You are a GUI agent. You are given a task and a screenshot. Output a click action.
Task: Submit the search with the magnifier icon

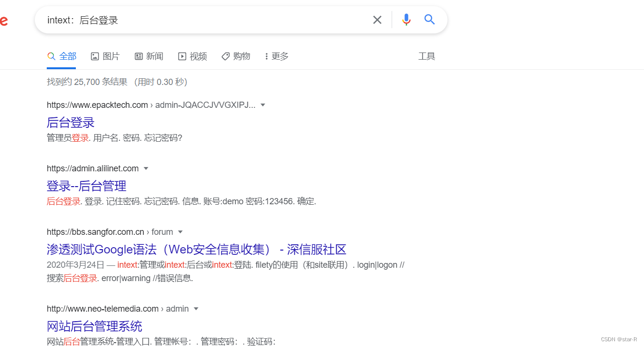click(430, 20)
